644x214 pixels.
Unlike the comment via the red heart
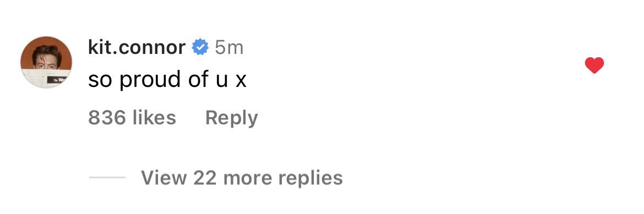point(594,65)
